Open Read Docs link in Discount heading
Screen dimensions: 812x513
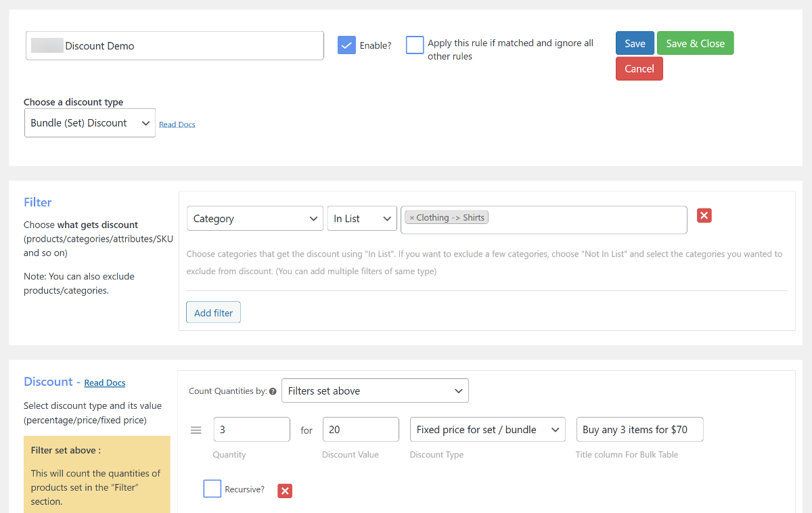[x=105, y=383]
